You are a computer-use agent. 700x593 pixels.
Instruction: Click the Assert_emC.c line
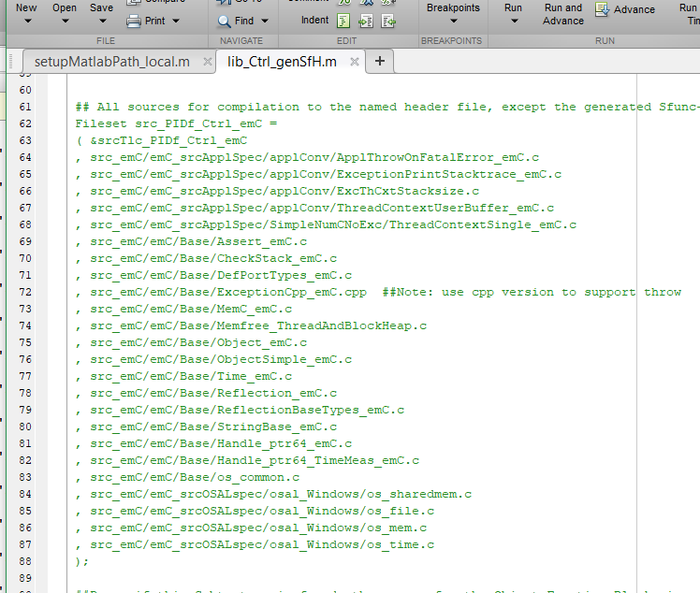pos(191,242)
